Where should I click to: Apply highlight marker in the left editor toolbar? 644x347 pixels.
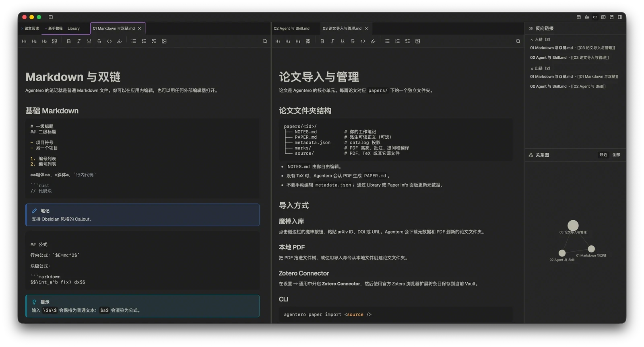click(x=120, y=41)
